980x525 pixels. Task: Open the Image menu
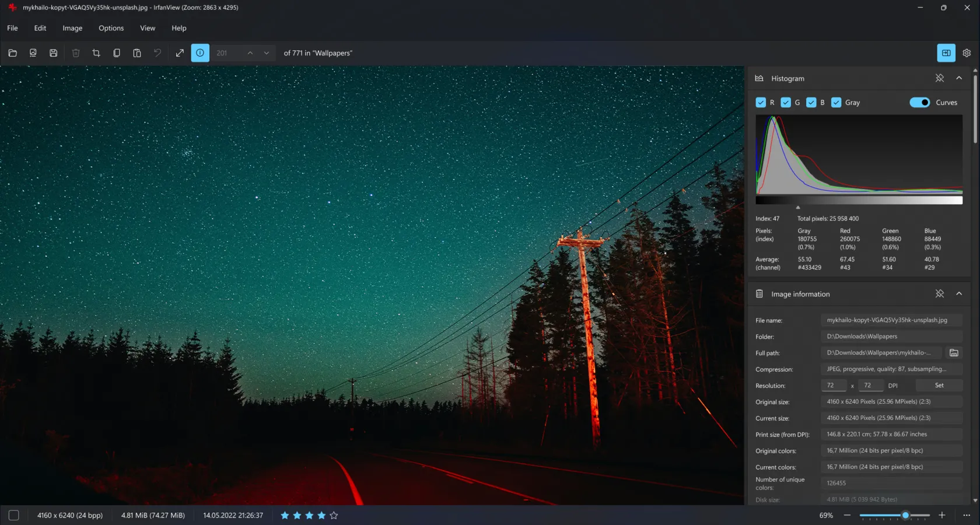click(72, 28)
